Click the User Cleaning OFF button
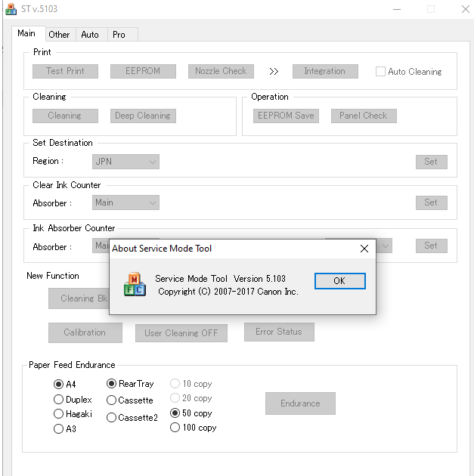The height and width of the screenshot is (476, 474). tap(181, 333)
